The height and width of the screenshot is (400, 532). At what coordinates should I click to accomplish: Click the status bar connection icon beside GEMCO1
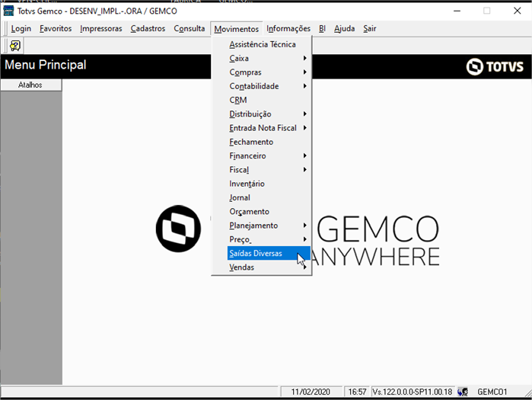coord(463,392)
